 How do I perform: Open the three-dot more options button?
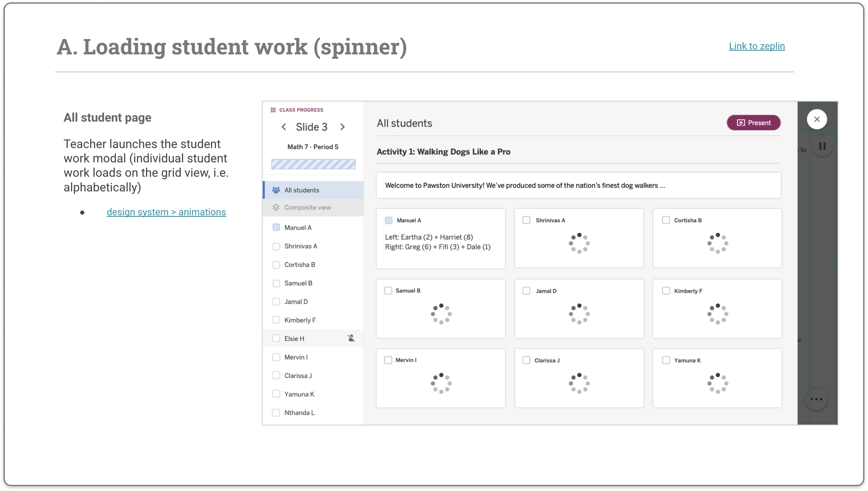pyautogui.click(x=816, y=399)
